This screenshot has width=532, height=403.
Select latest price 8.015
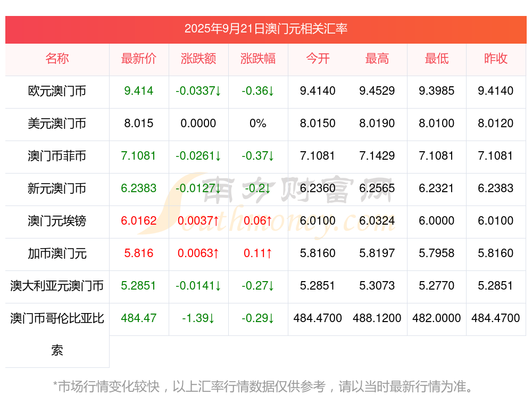pos(139,124)
